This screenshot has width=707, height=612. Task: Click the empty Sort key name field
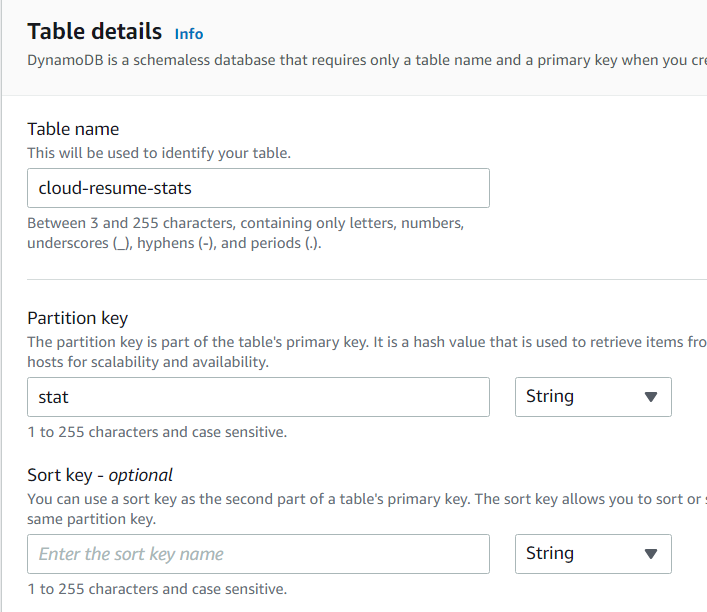258,554
